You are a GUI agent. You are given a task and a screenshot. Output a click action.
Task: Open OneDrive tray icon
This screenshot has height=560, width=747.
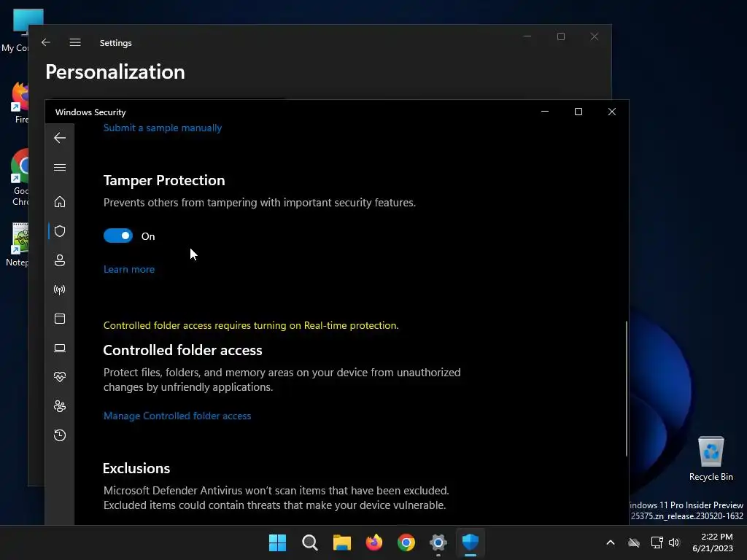[634, 542]
